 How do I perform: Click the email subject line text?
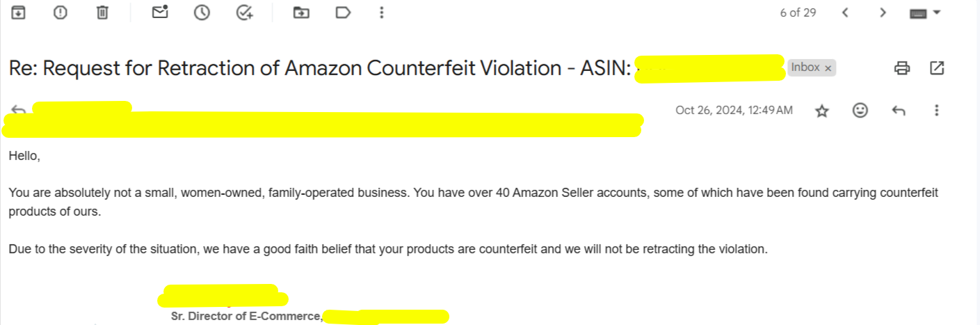coord(320,68)
